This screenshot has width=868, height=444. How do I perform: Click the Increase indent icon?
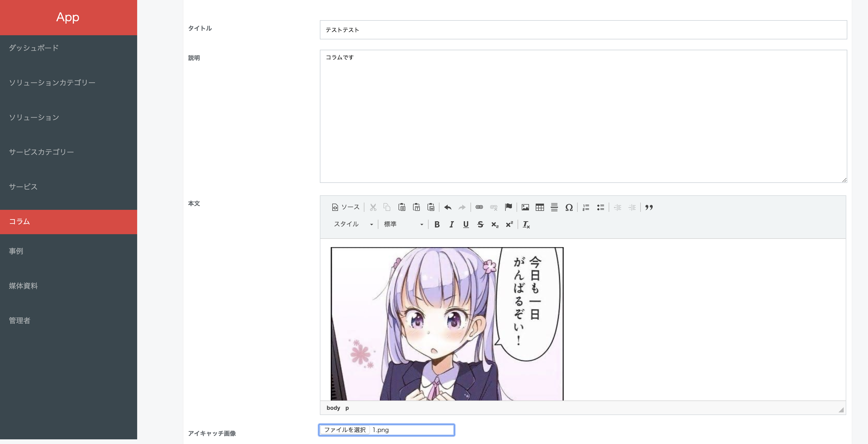point(632,207)
